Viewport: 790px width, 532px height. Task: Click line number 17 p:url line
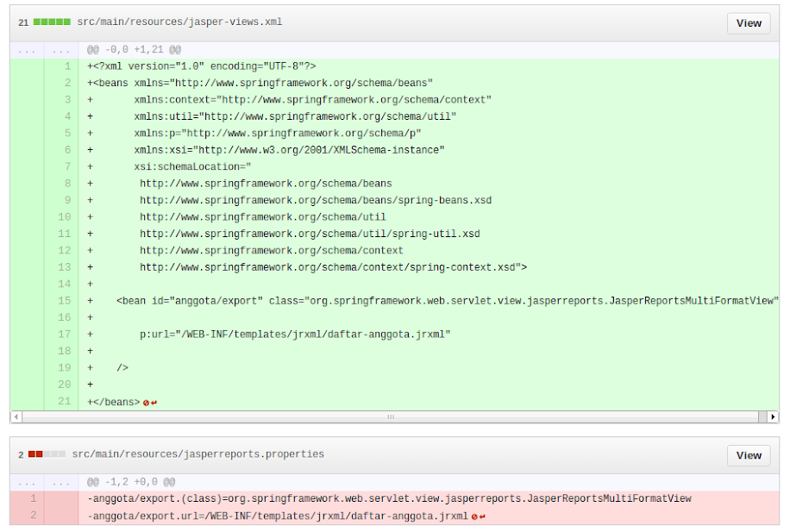coord(65,335)
